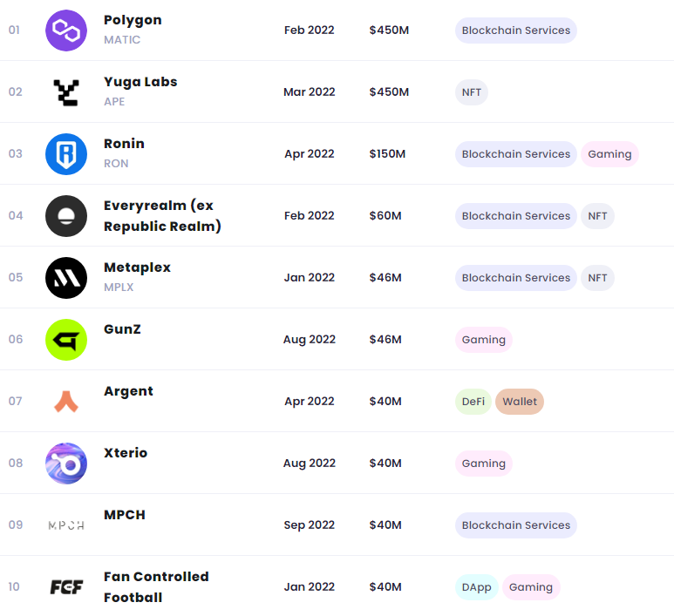This screenshot has height=616, width=674.
Task: Select the DApp tag in last row
Action: (476, 587)
